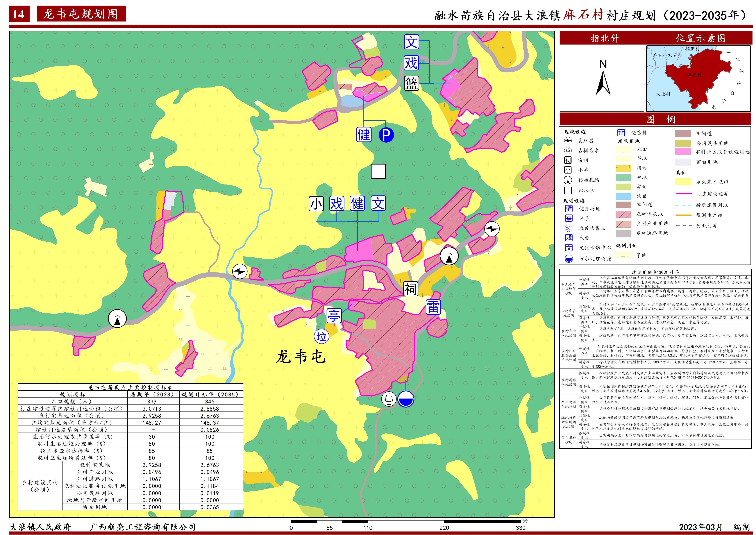Click the 林地 green legend swatch

[x=623, y=178]
